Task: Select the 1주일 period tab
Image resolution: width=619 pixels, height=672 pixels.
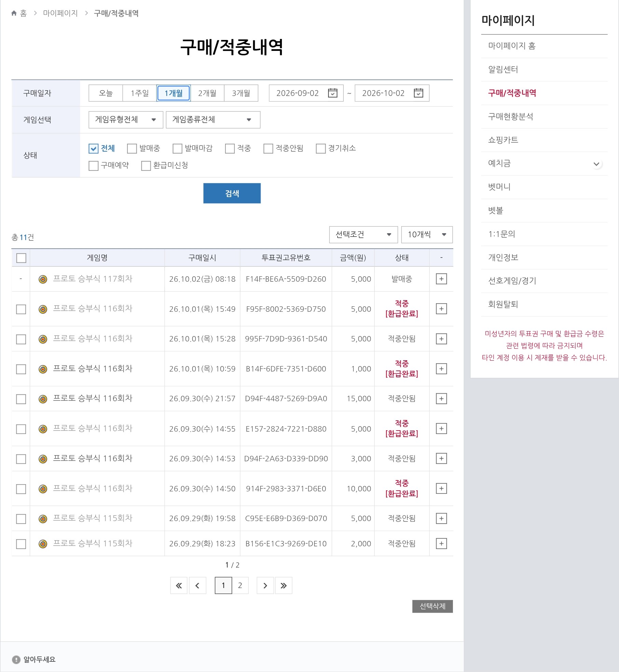Action: pos(140,93)
